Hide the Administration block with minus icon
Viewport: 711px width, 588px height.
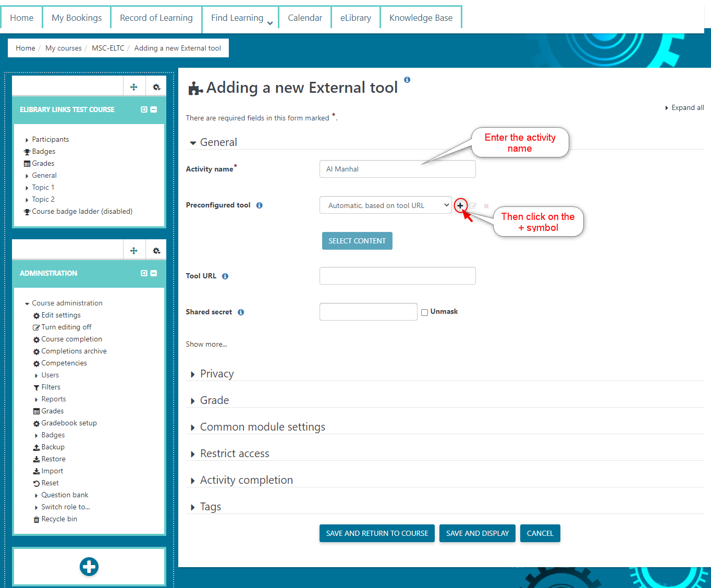pos(154,273)
